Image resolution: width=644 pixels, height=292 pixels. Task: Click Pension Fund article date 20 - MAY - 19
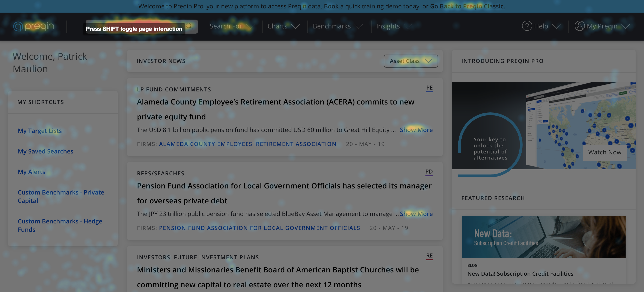(389, 228)
